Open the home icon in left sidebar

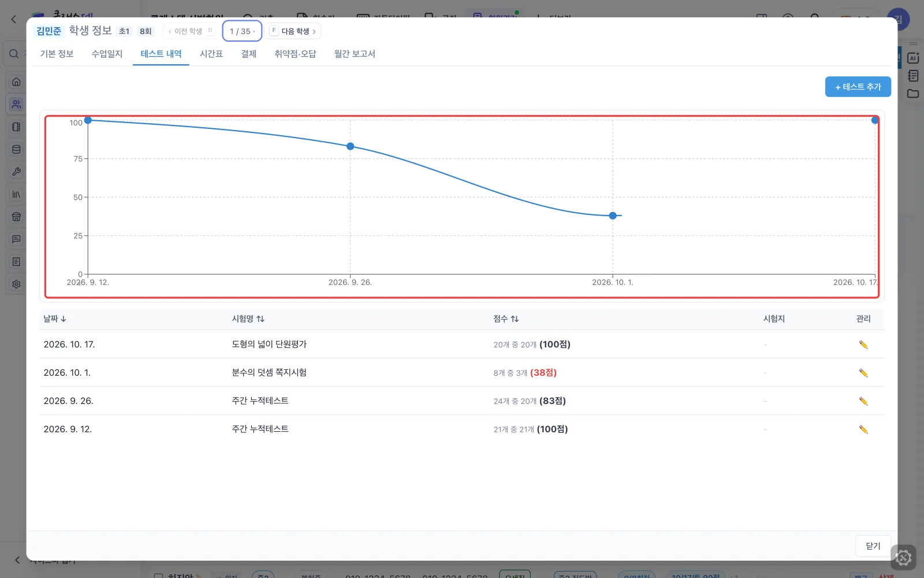[x=16, y=81]
